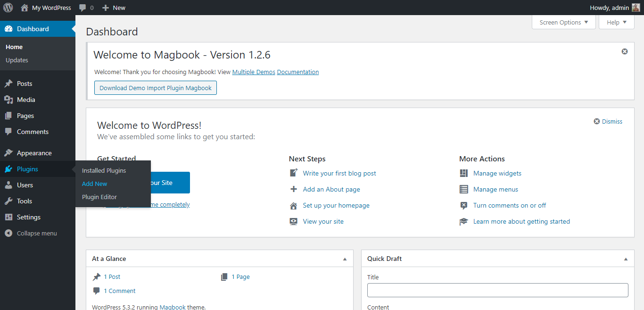
Task: Expand the Help dropdown
Action: click(x=617, y=22)
